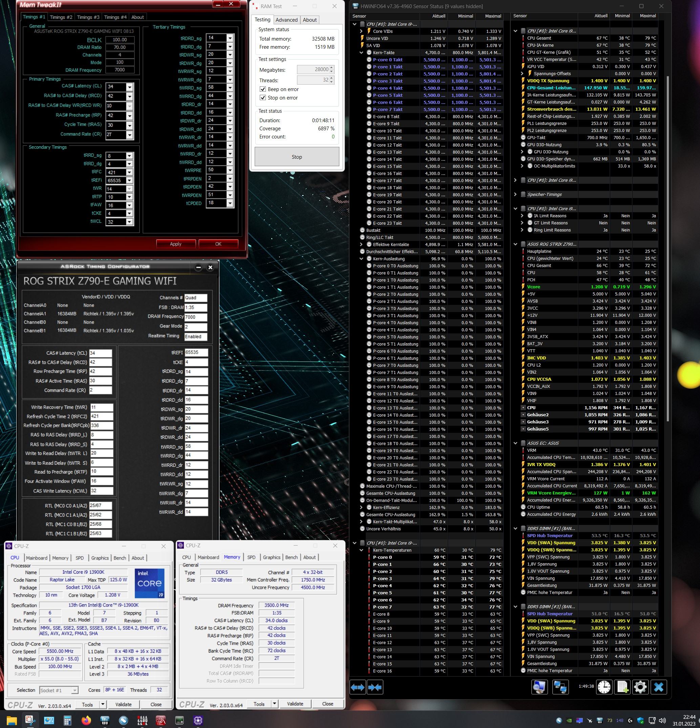700x728 pixels.
Task: Click Close in CPU-Z Memory window
Action: tap(327, 704)
